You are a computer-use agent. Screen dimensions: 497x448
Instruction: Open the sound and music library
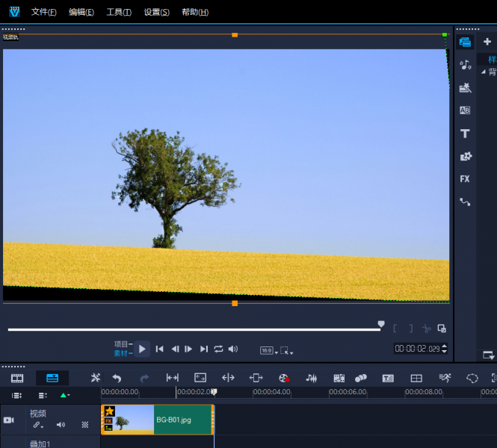click(465, 65)
